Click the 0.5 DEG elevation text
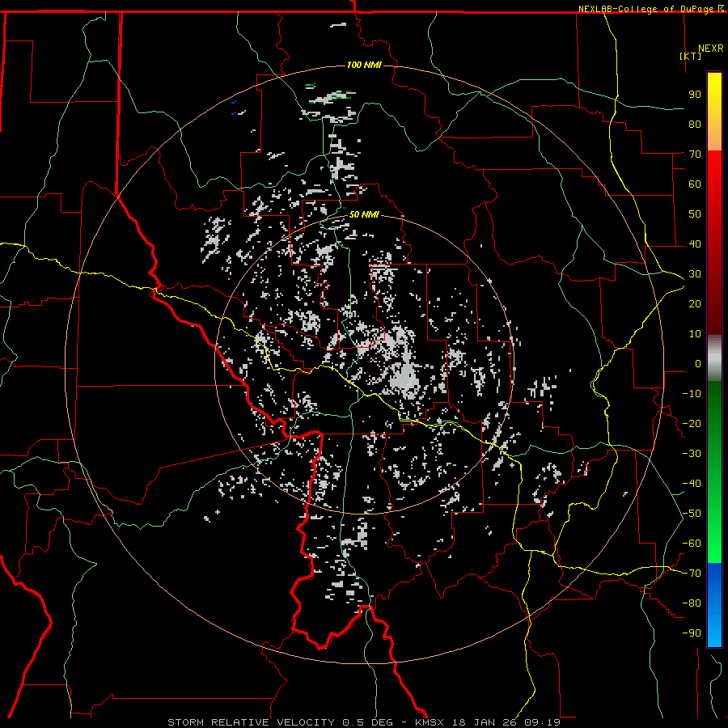Viewport: 728px width, 728px height. click(x=367, y=722)
